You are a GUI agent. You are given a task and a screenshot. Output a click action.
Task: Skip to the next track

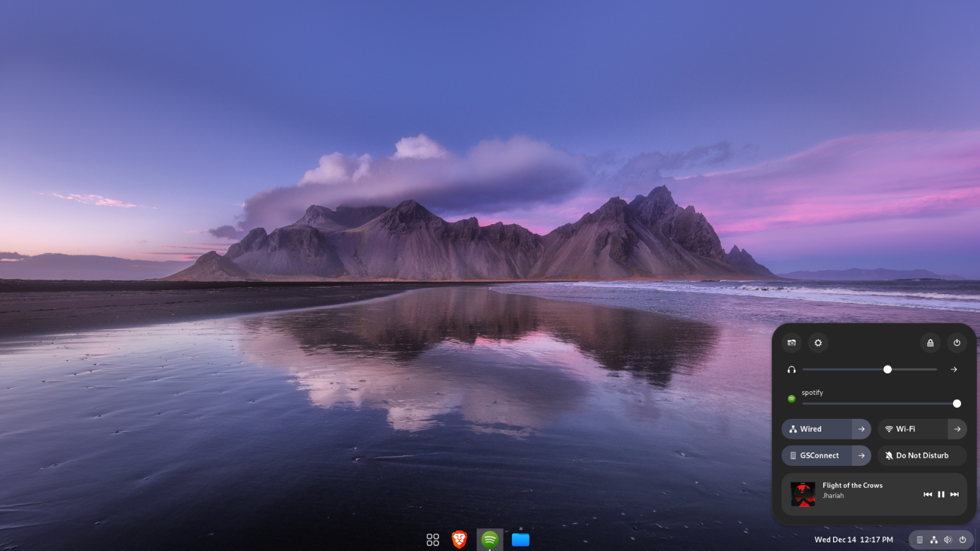pyautogui.click(x=954, y=494)
